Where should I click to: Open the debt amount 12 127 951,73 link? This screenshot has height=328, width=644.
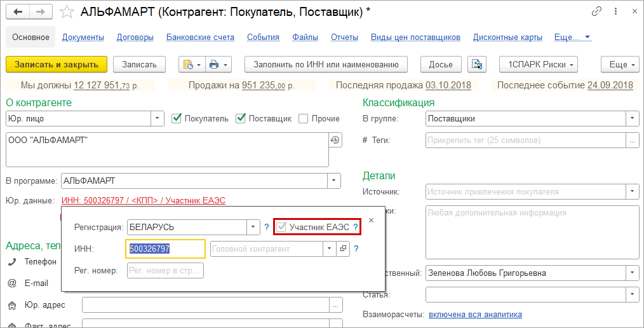pyautogui.click(x=102, y=85)
